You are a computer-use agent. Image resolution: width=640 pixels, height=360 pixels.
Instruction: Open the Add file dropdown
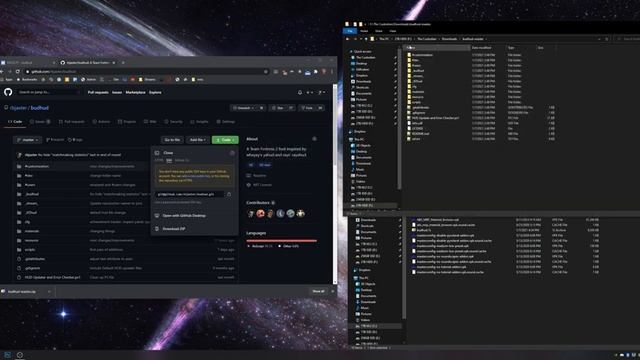pyautogui.click(x=198, y=140)
